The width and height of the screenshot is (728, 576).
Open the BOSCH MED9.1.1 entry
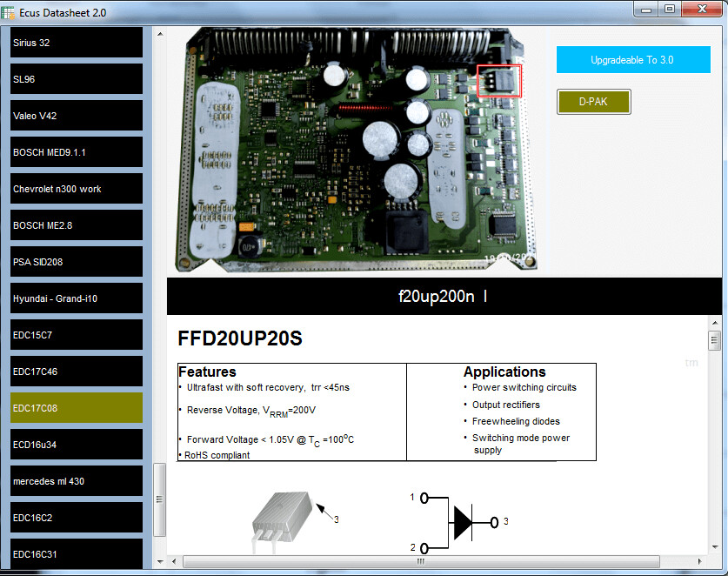click(76, 152)
